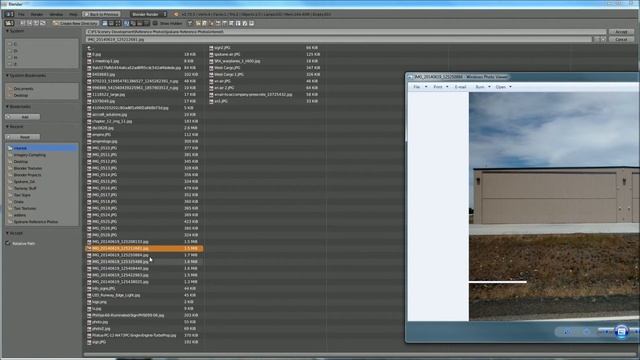Screen dimensions: 640x360
Task: Toggle the file filtering funnel
Action: tap(190, 23)
